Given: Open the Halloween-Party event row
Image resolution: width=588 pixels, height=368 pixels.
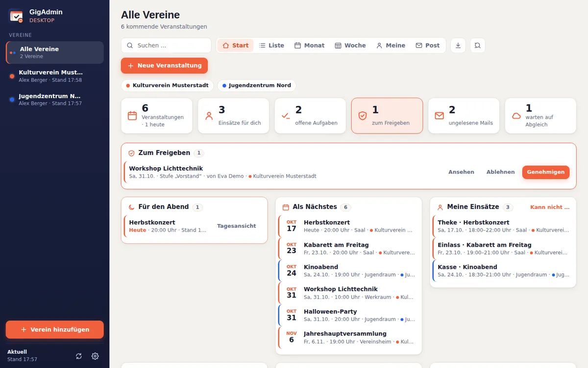Looking at the screenshot, I should click(x=348, y=315).
